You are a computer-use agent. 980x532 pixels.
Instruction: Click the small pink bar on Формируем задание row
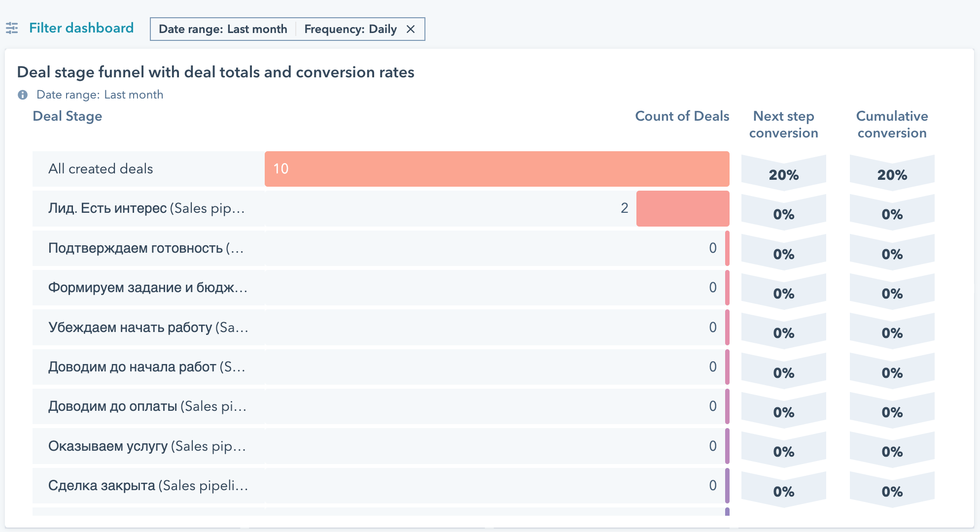pos(727,288)
